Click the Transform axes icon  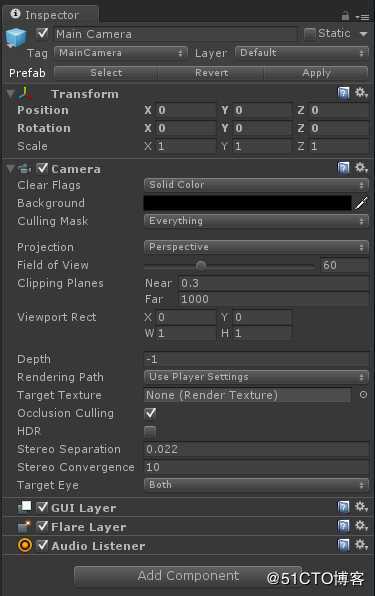click(x=25, y=93)
